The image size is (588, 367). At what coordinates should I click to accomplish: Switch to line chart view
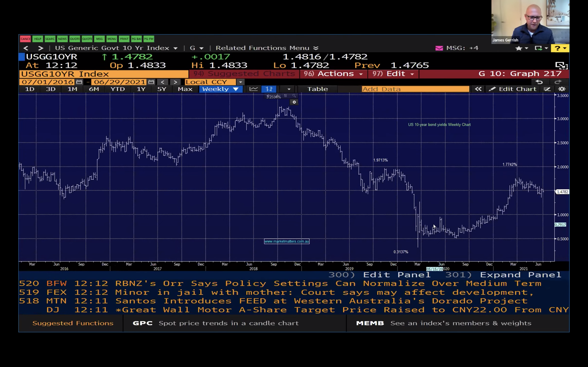[x=253, y=89]
